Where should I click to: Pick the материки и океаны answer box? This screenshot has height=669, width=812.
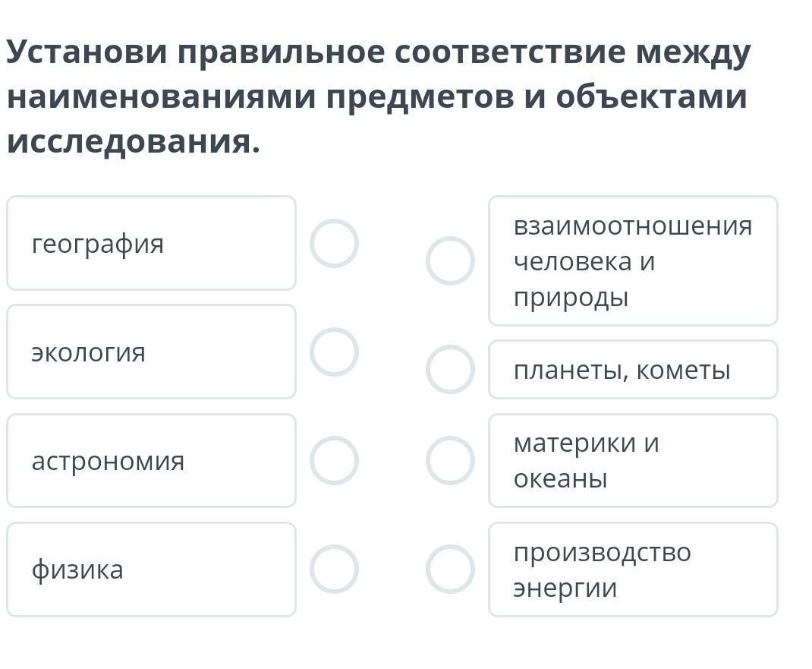pos(633,461)
